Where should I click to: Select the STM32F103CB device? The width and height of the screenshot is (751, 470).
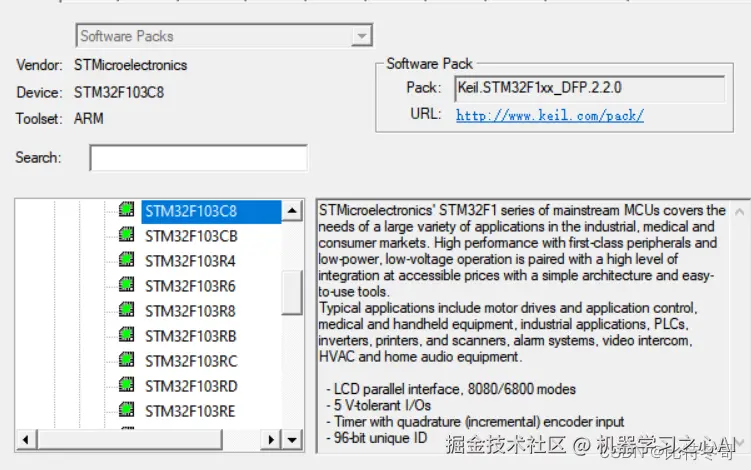[x=191, y=236]
